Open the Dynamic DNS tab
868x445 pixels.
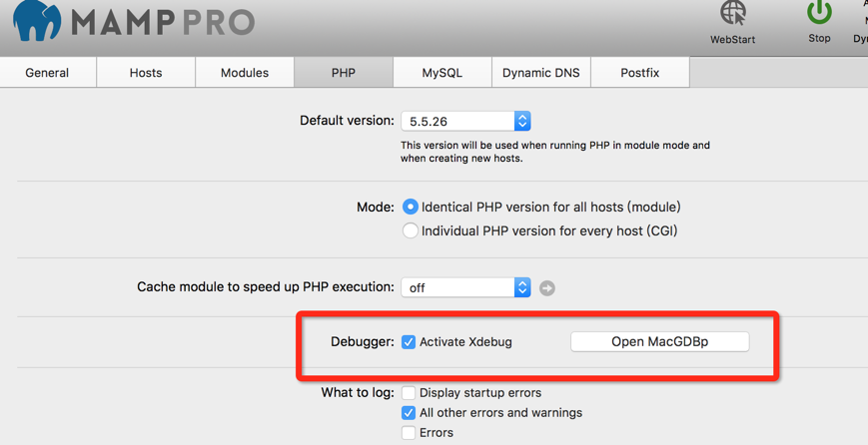[x=541, y=73]
